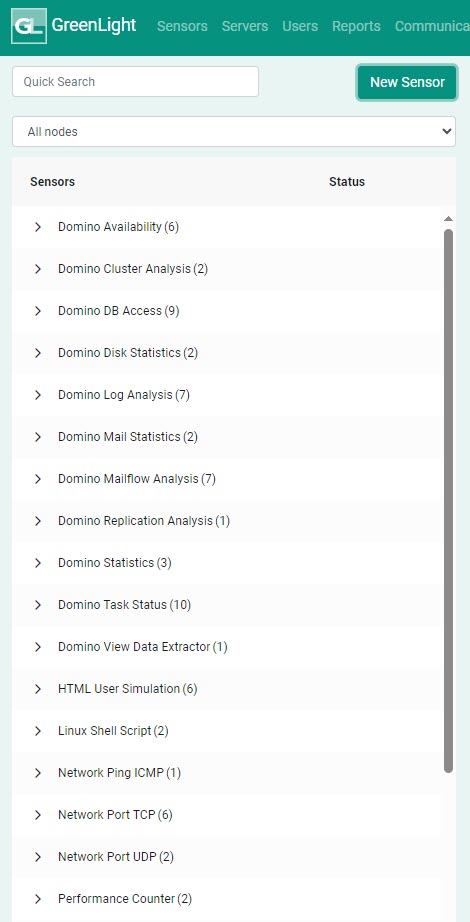Expand Performance Counter chevron

(x=38, y=899)
